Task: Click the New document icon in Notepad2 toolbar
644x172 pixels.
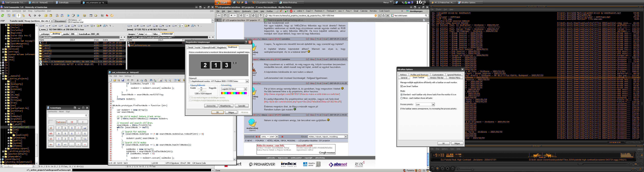Action: coord(111,80)
